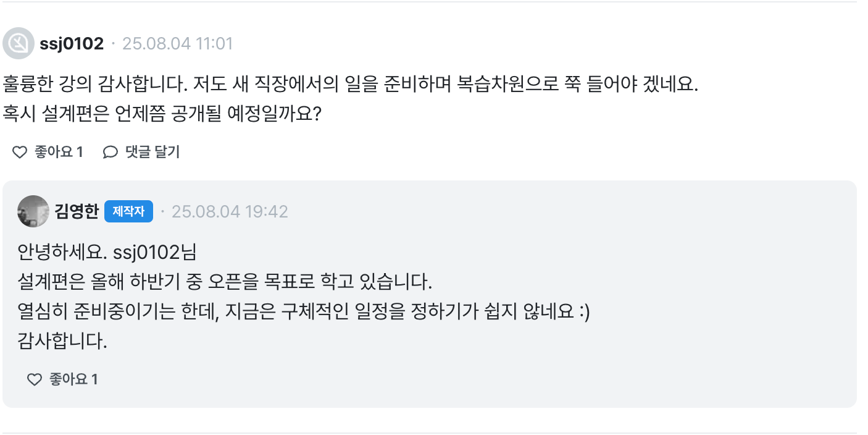Click the closing 감사합니다. line in the reply
Image resolution: width=868 pixels, height=435 pixels.
coord(62,340)
